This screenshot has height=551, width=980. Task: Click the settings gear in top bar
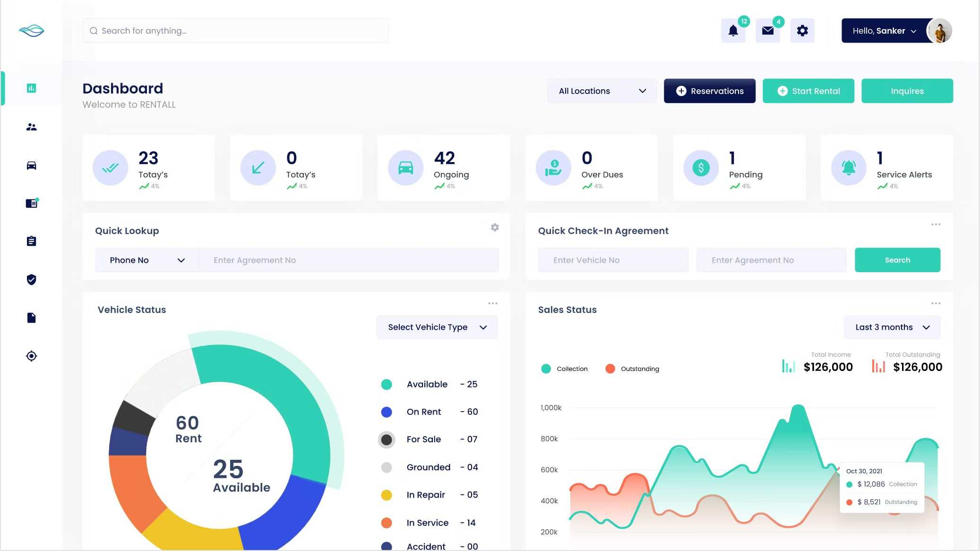[x=802, y=31]
